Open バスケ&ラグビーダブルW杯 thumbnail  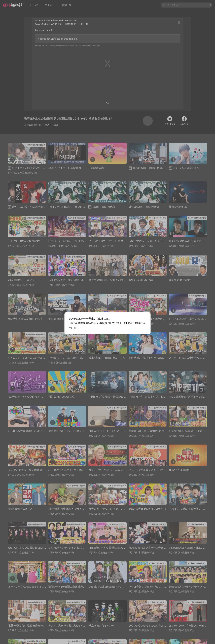[x=67, y=265]
